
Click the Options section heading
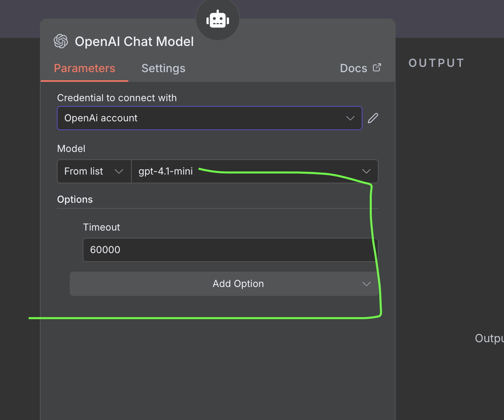(x=75, y=200)
